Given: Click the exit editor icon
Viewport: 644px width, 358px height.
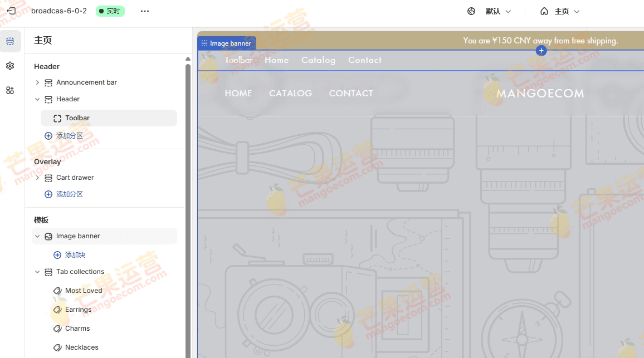Looking at the screenshot, I should 11,11.
